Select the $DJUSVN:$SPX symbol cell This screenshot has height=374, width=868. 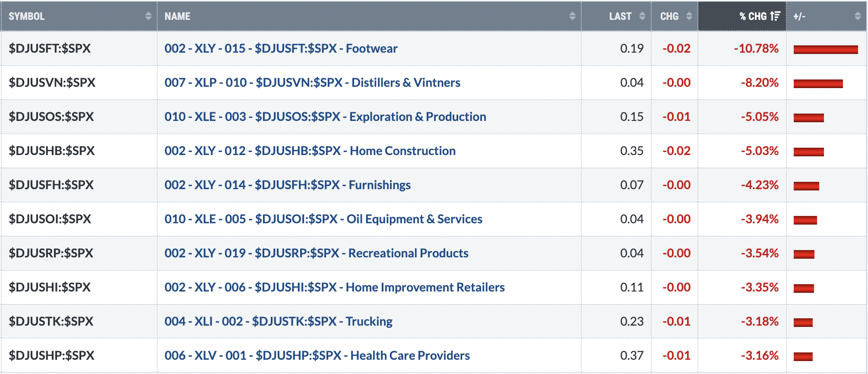coord(79,82)
